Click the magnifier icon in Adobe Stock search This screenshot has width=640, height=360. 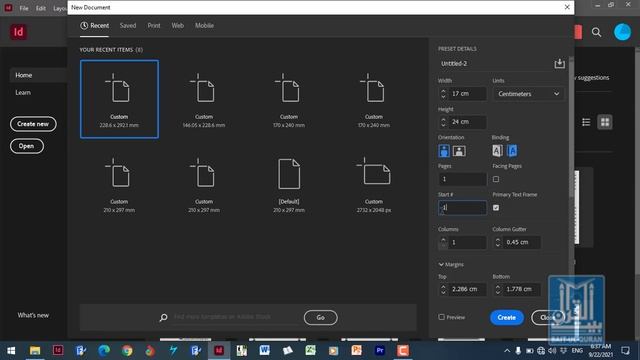pyautogui.click(x=164, y=317)
